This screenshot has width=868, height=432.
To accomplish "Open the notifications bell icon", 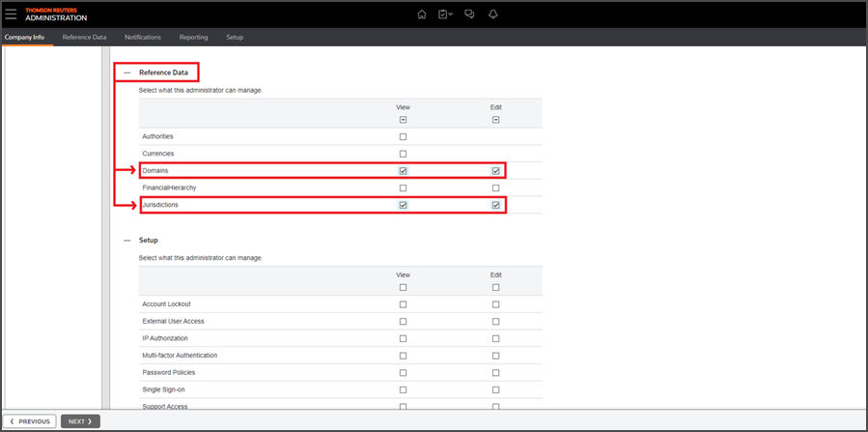I will (x=493, y=14).
